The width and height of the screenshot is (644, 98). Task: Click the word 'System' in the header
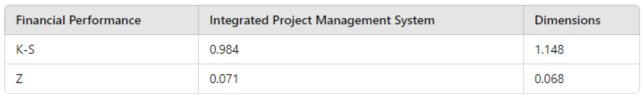pos(414,20)
